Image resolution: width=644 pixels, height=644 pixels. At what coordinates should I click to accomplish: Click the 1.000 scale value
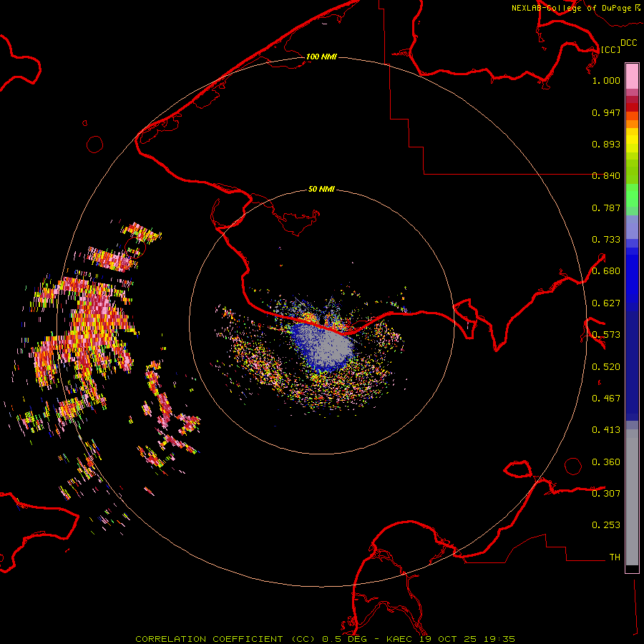[x=606, y=80]
